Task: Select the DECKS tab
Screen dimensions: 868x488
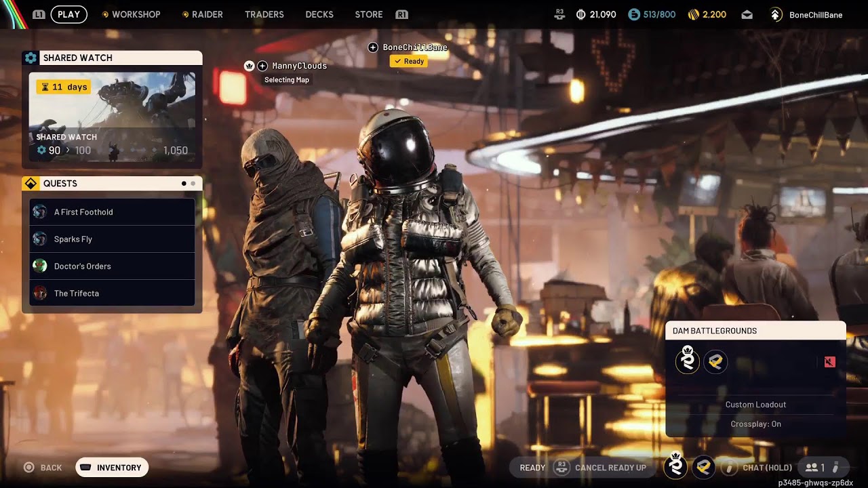Action: click(x=319, y=14)
